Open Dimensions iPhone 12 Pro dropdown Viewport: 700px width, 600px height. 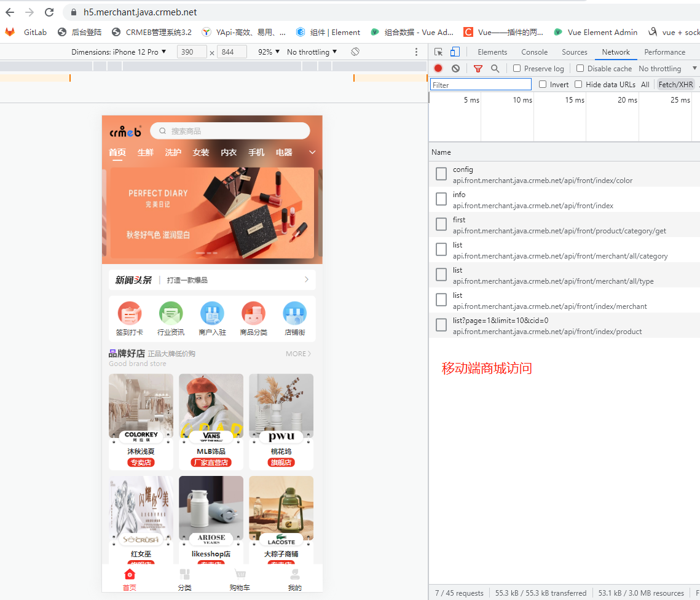119,52
